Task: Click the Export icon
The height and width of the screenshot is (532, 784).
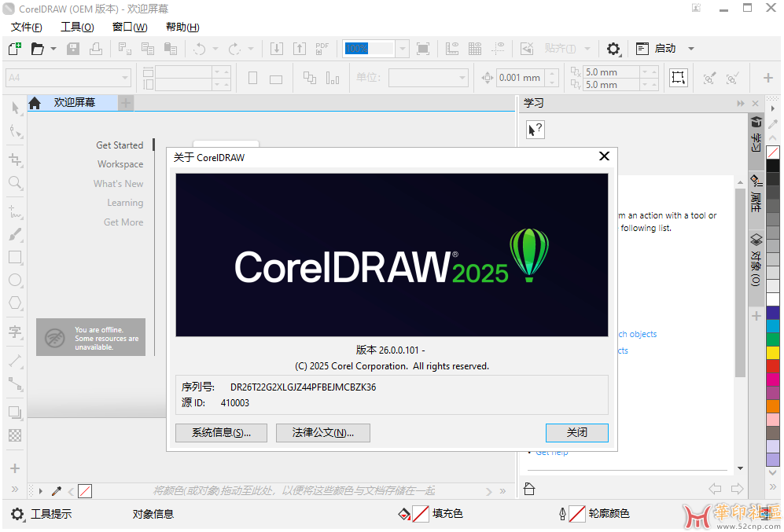Action: click(x=299, y=49)
